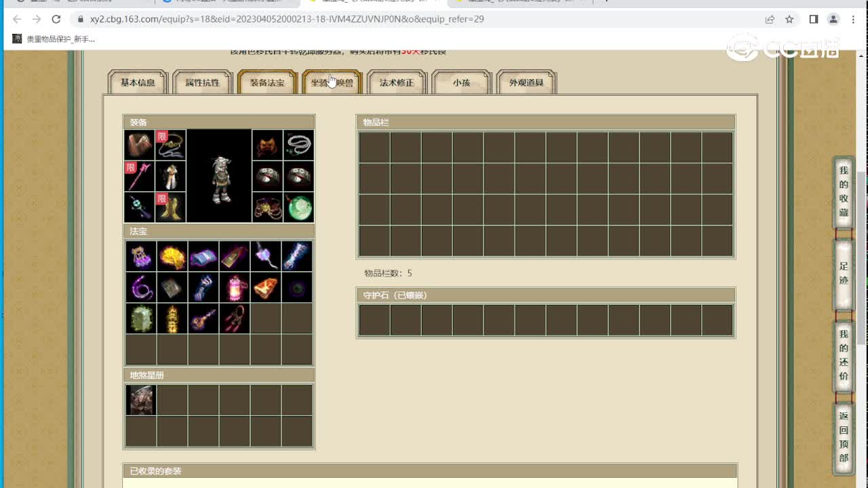Image resolution: width=868 pixels, height=488 pixels.
Task: Click the ring icon below the bead necklace
Action: tap(298, 176)
